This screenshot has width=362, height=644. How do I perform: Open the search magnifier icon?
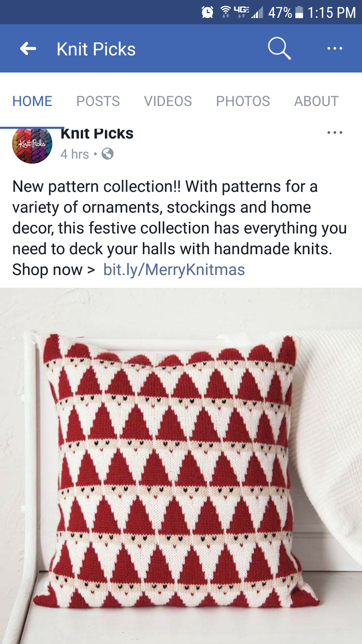pos(279,48)
